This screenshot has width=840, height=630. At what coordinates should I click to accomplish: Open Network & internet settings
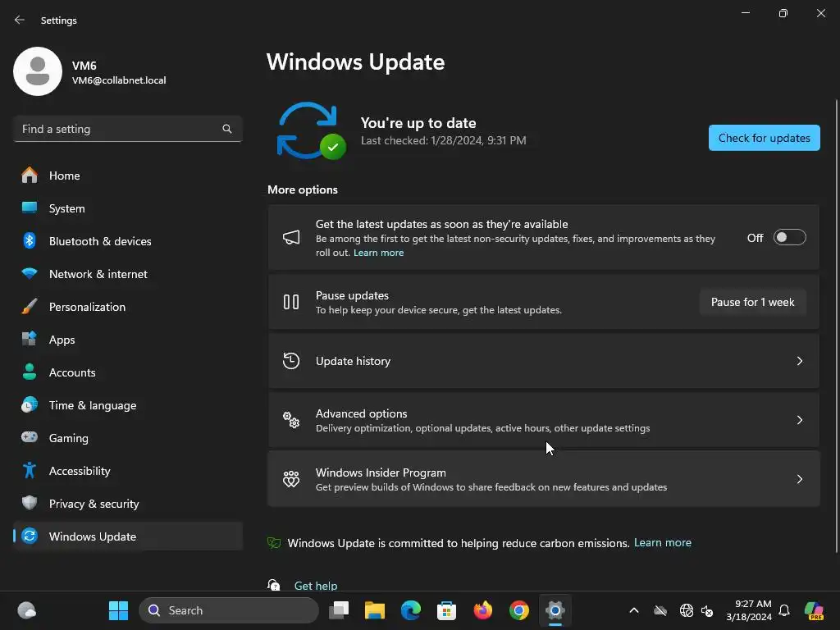127,274
